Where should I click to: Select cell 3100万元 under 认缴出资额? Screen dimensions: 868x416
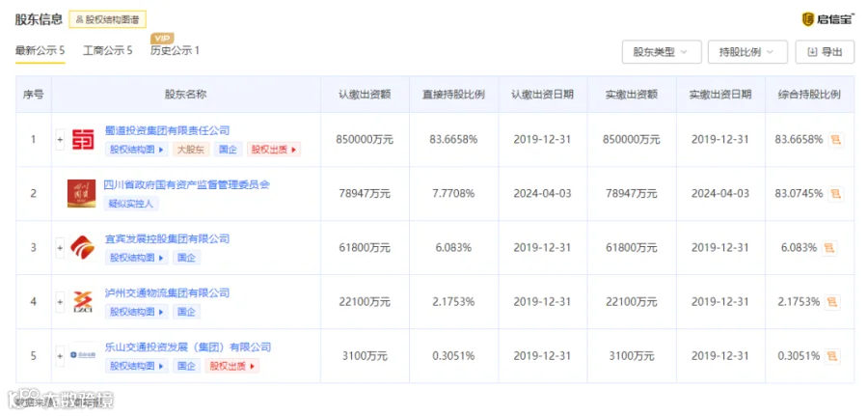click(x=365, y=356)
